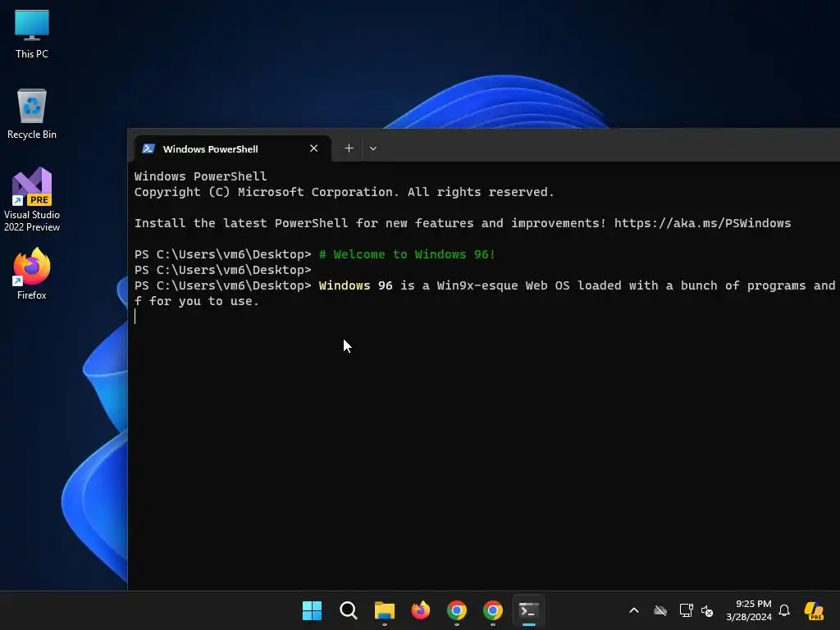Screen dimensions: 840x630
Task: Open Firefox from the taskbar
Action: 421,610
